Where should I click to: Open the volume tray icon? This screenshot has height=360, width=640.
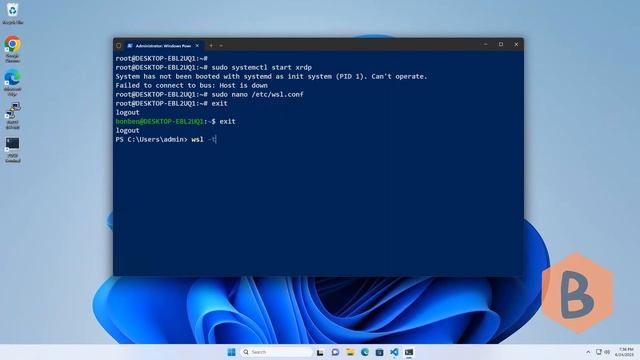click(607, 352)
